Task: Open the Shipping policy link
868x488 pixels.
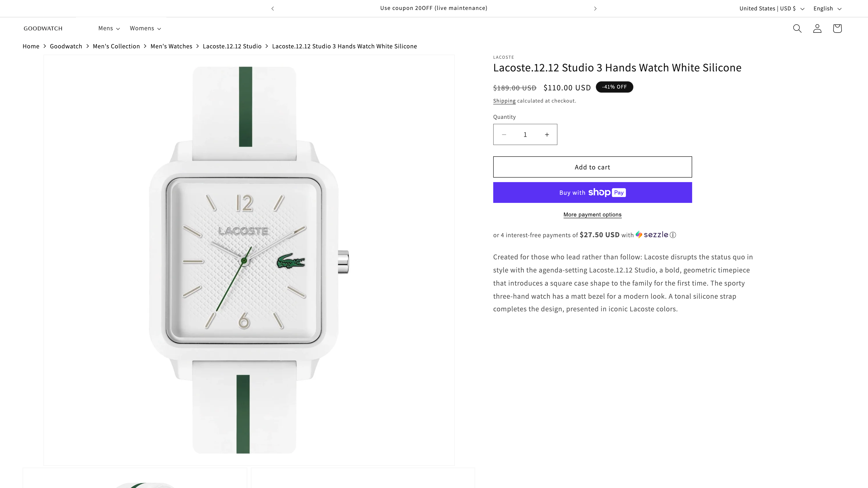Action: click(x=504, y=101)
